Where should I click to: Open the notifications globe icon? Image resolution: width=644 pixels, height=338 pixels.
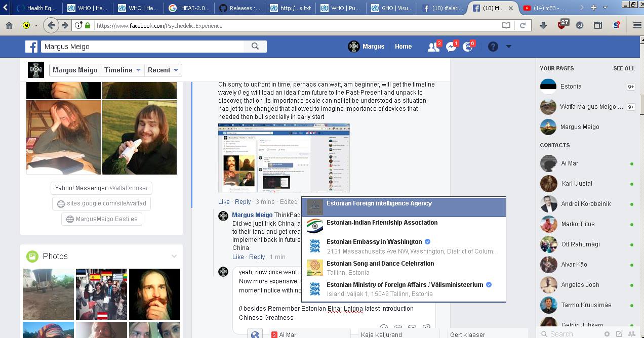[468, 47]
